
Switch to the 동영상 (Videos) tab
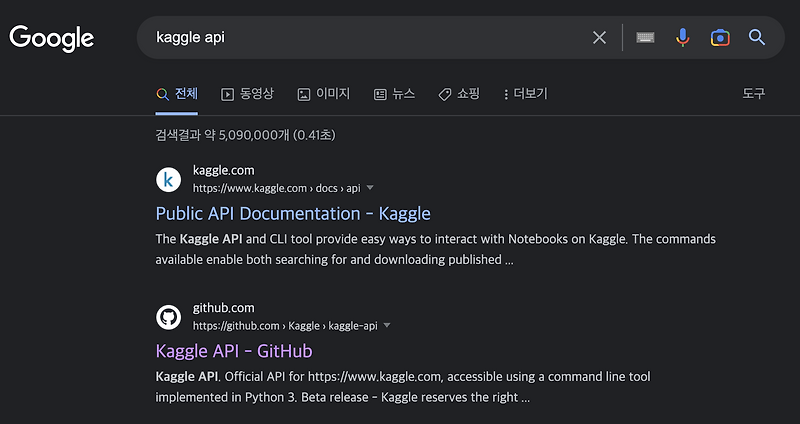click(x=247, y=94)
